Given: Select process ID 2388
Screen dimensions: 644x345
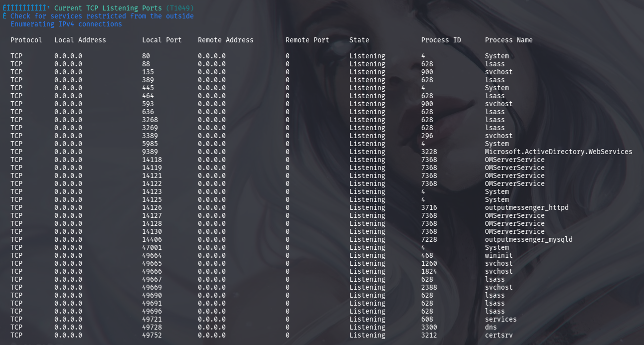Looking at the screenshot, I should [429, 287].
